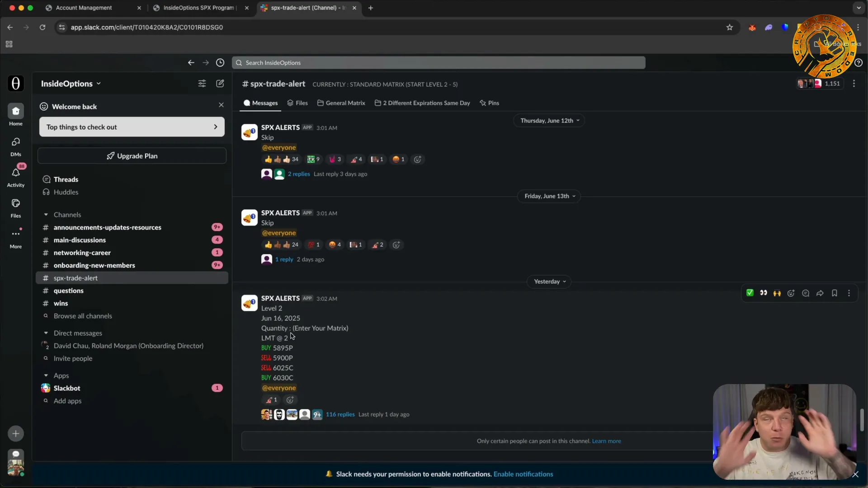Open the member list showing 1,151
Viewport: 868px width, 488px height.
pyautogui.click(x=820, y=84)
